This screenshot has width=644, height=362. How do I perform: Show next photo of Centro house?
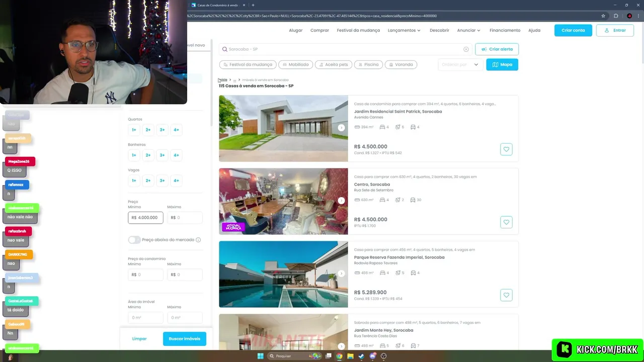[x=341, y=201]
